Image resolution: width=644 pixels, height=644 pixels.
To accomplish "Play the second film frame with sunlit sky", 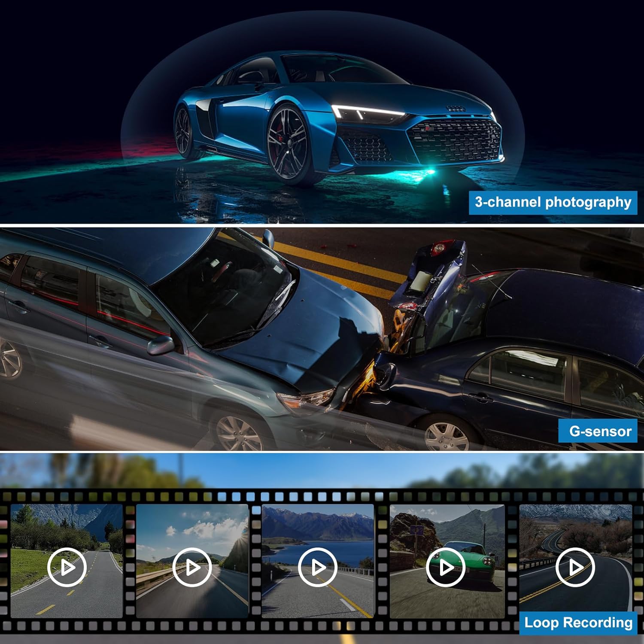I will point(192,567).
